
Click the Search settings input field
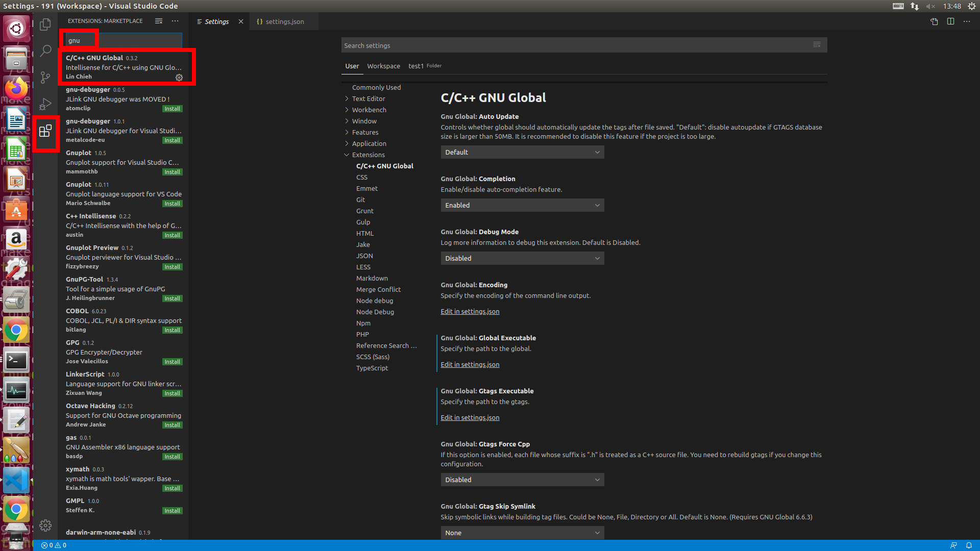[x=577, y=45]
